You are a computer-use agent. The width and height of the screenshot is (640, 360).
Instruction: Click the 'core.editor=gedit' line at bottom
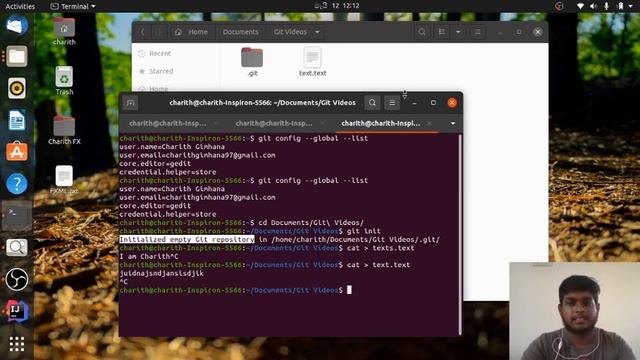click(155, 206)
